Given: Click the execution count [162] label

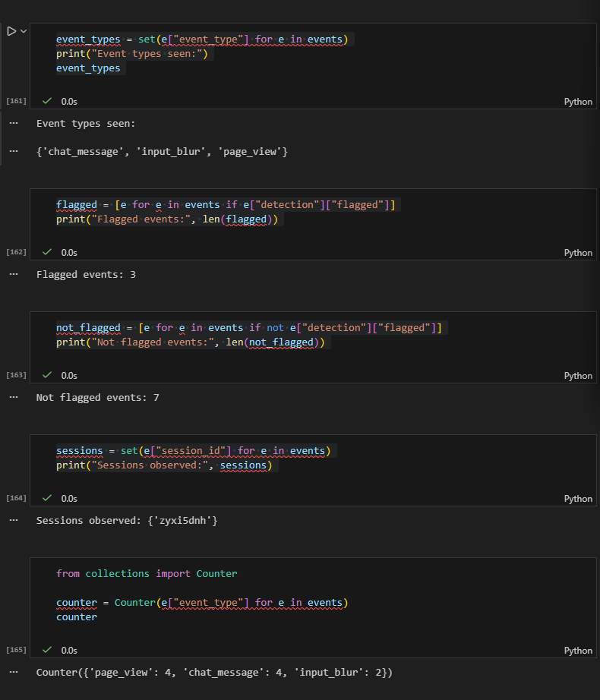Looking at the screenshot, I should pyautogui.click(x=16, y=252).
